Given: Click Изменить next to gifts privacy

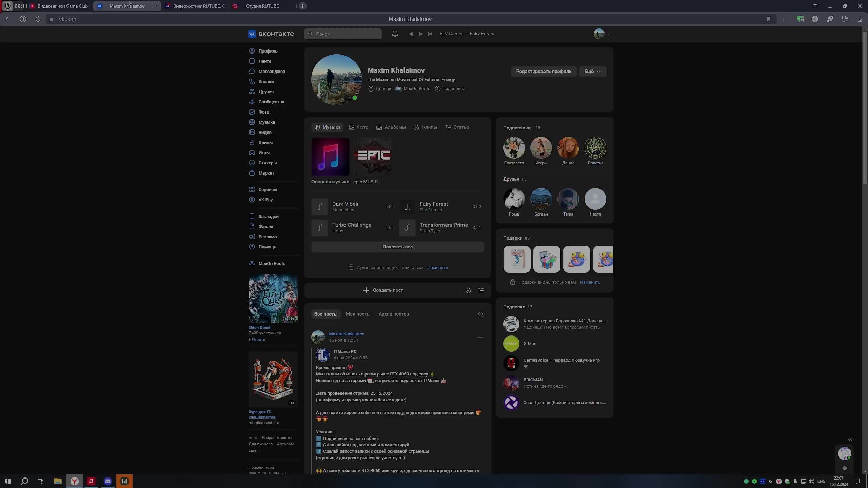Looking at the screenshot, I should [590, 282].
